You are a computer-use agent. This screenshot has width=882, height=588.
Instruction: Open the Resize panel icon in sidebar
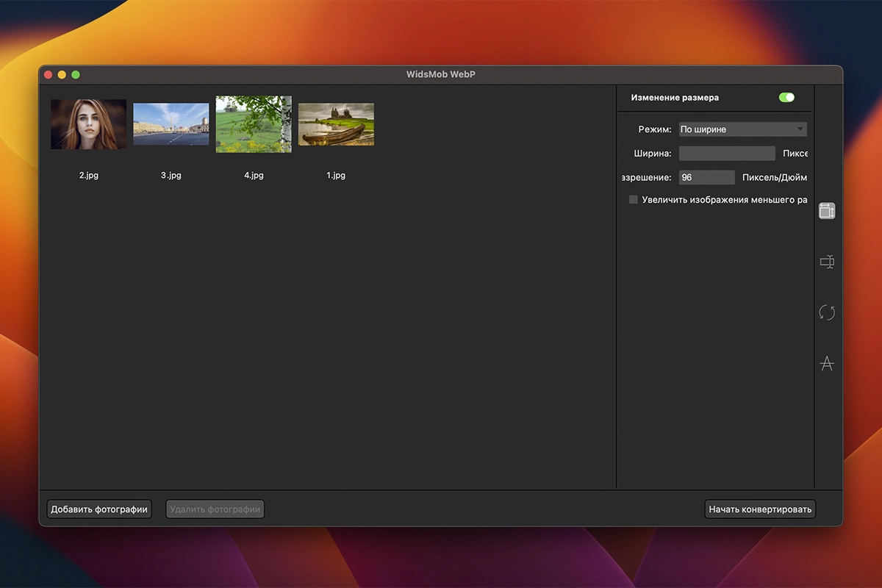pyautogui.click(x=827, y=211)
